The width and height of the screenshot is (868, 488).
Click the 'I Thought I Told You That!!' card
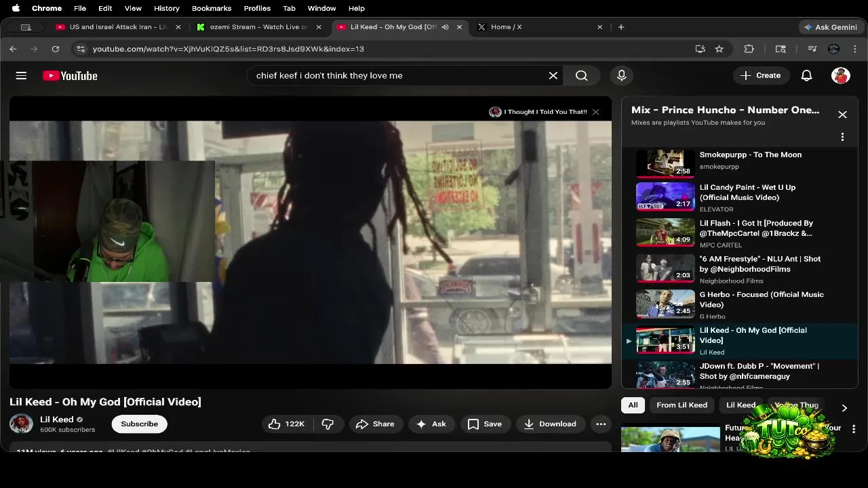pyautogui.click(x=538, y=112)
